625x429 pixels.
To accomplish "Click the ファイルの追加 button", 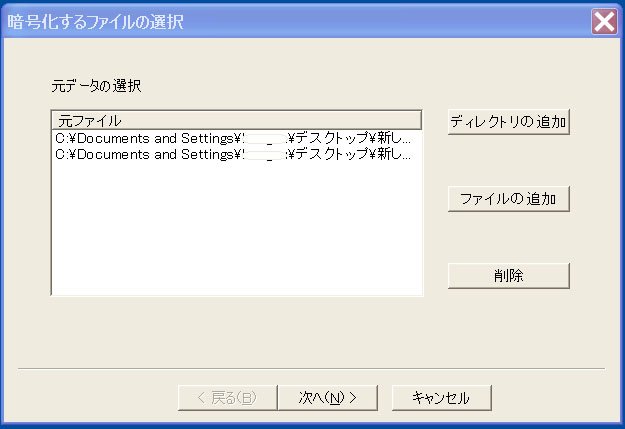I will click(509, 199).
